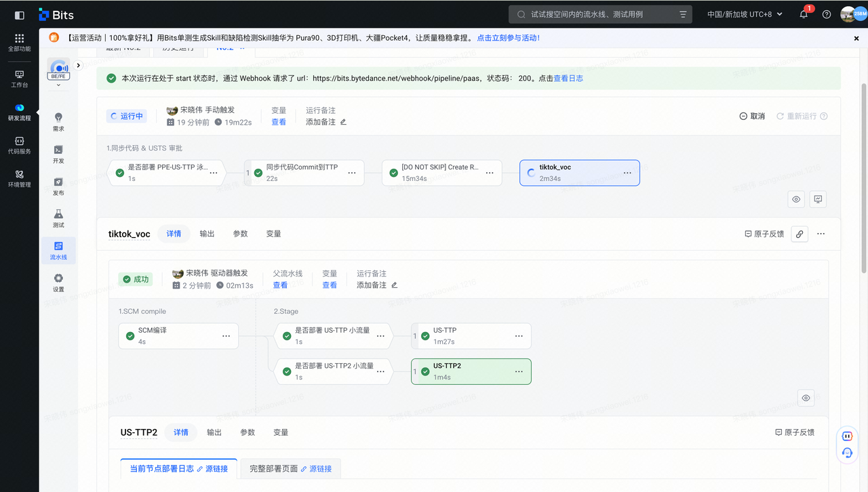Open options for 是否部署 US-TTP 小流量 node

point(380,336)
